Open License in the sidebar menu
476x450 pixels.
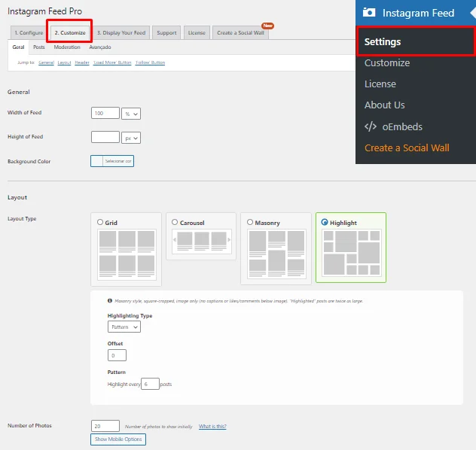pyautogui.click(x=380, y=84)
